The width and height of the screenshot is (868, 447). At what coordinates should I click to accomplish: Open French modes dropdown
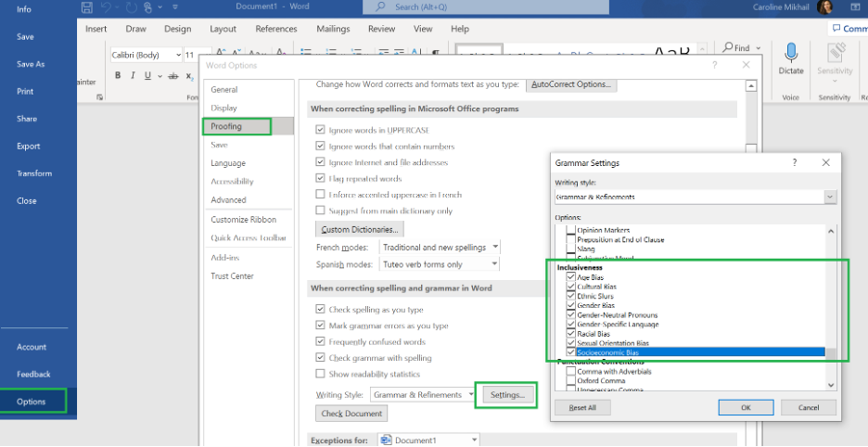point(495,247)
